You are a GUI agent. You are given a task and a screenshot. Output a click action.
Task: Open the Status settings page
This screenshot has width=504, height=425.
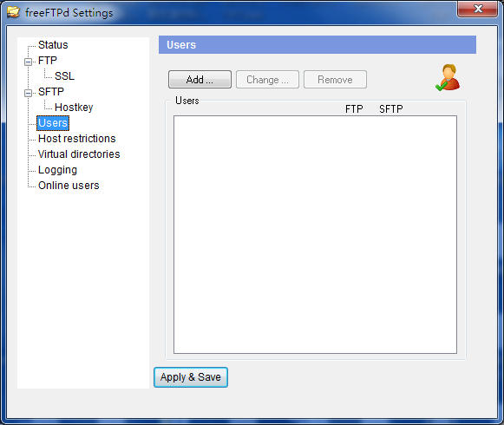pyautogui.click(x=53, y=45)
